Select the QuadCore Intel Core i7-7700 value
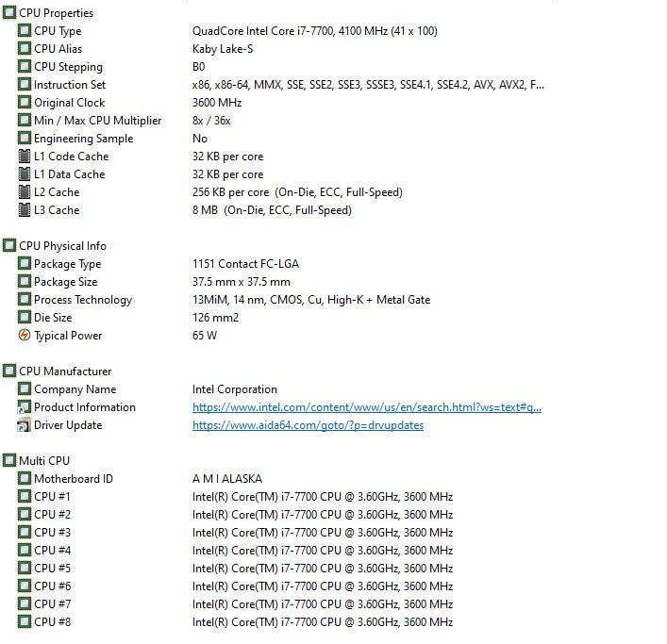 point(315,30)
